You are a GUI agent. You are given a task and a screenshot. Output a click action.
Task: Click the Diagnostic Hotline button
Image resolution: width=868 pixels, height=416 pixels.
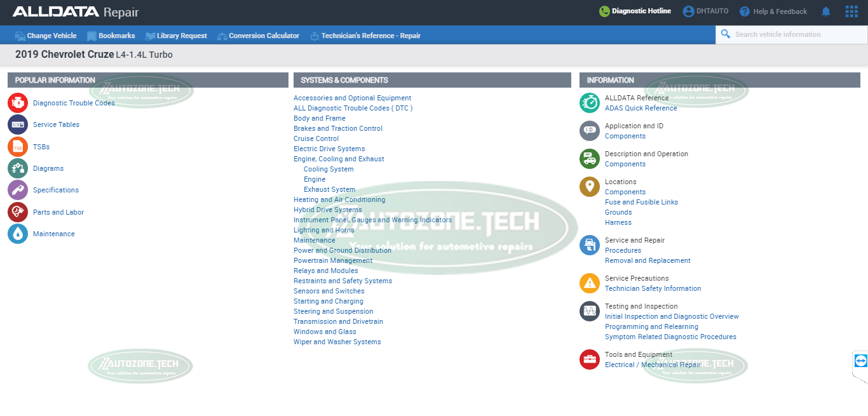click(x=635, y=11)
